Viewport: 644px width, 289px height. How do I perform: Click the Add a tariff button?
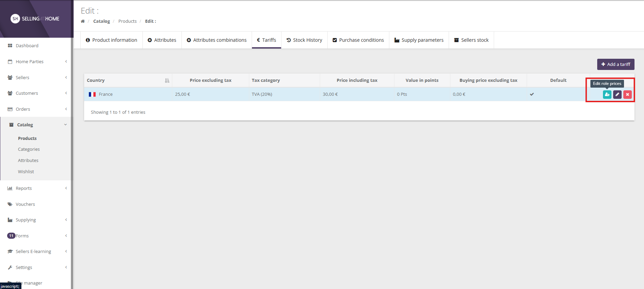click(616, 64)
